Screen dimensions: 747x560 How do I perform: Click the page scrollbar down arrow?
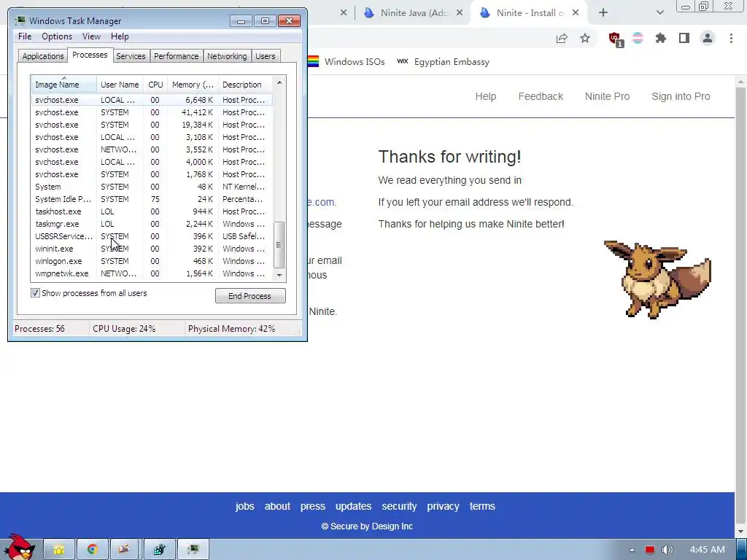[x=741, y=532]
